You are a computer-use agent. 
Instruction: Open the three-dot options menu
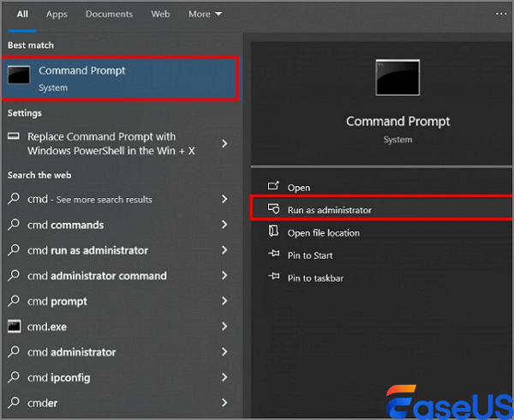click(x=501, y=14)
